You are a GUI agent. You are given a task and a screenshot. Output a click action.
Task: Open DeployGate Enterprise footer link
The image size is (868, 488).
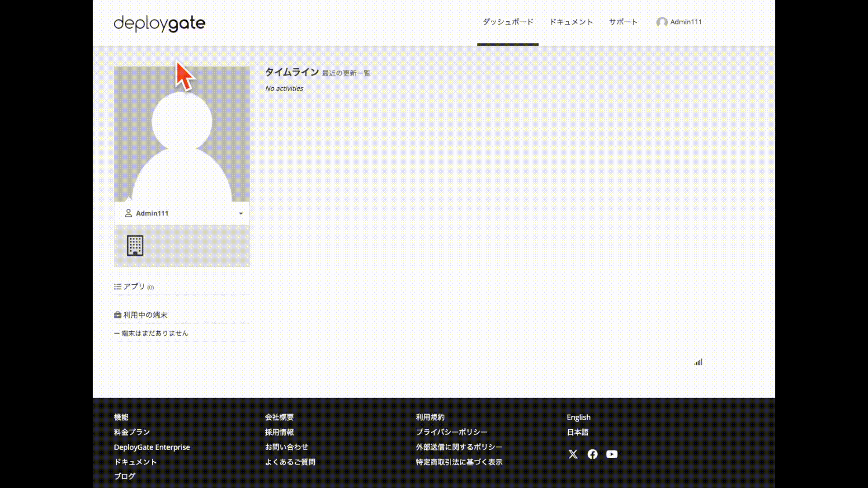(152, 447)
